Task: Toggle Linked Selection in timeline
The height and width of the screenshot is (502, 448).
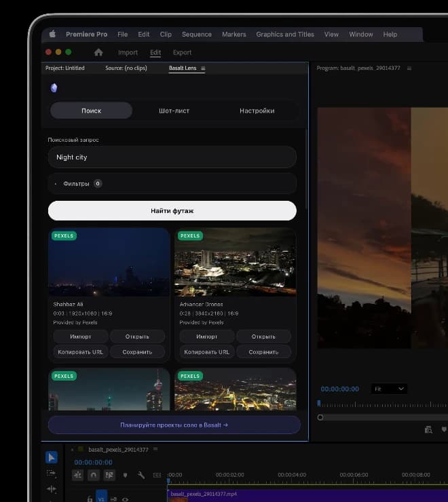Action: (x=109, y=476)
